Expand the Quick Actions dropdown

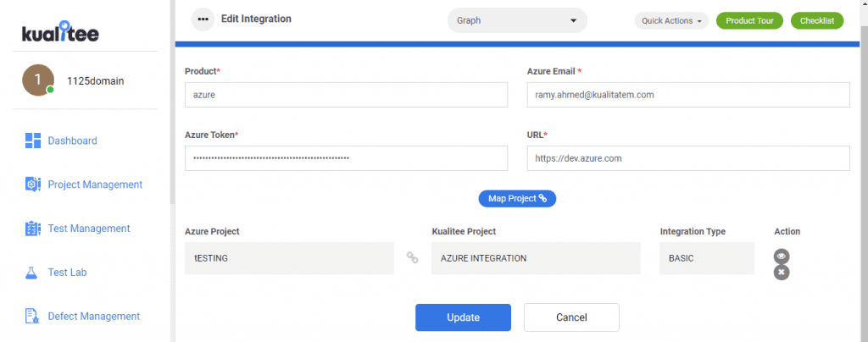[x=671, y=20]
